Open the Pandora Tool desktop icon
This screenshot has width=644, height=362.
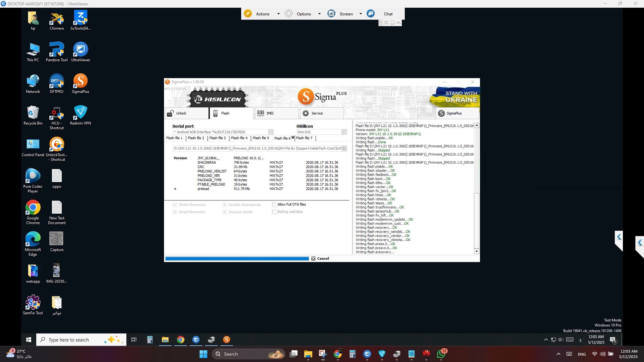click(57, 52)
